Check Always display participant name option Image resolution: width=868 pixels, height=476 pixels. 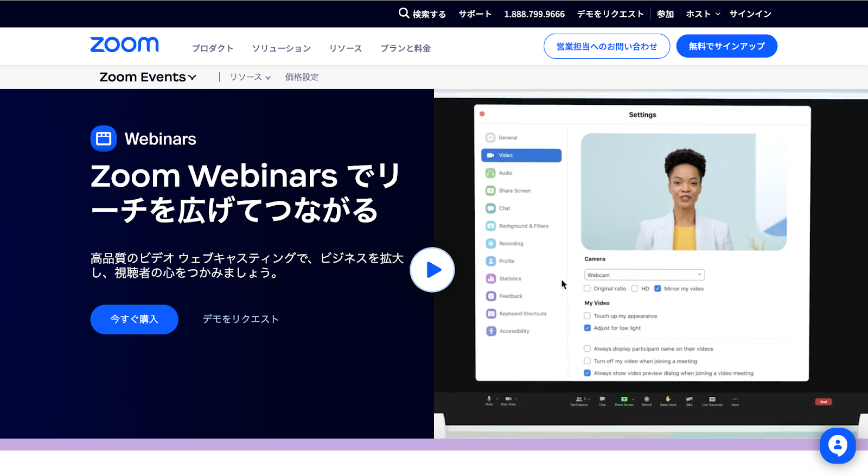[587, 349]
